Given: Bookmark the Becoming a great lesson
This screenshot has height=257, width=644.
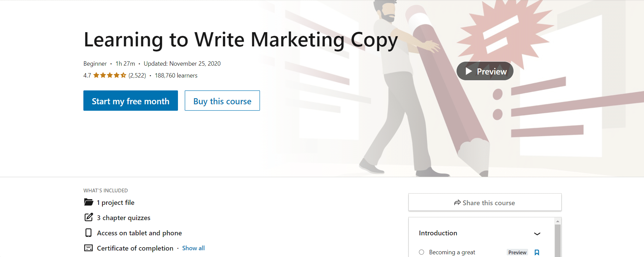Looking at the screenshot, I should point(537,252).
